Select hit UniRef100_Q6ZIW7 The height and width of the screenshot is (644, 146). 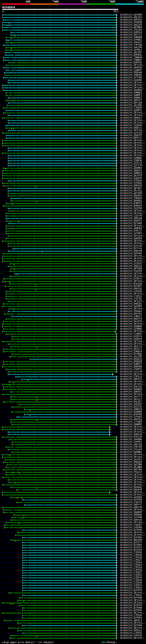[131, 52]
